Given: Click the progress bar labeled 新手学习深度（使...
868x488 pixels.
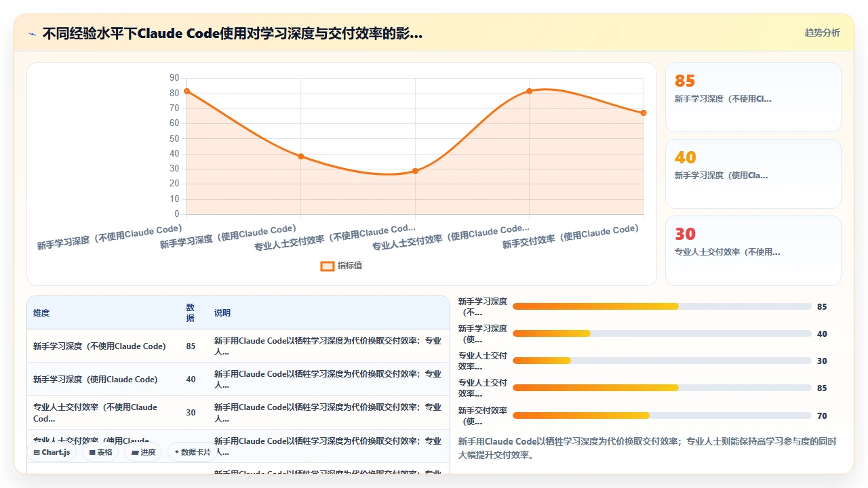Looking at the screenshot, I should tap(662, 333).
